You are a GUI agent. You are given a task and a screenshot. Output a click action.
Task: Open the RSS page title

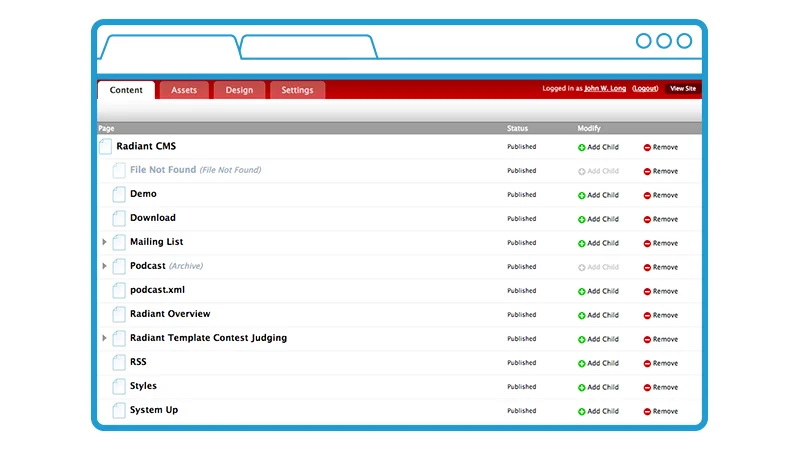pyautogui.click(x=138, y=361)
